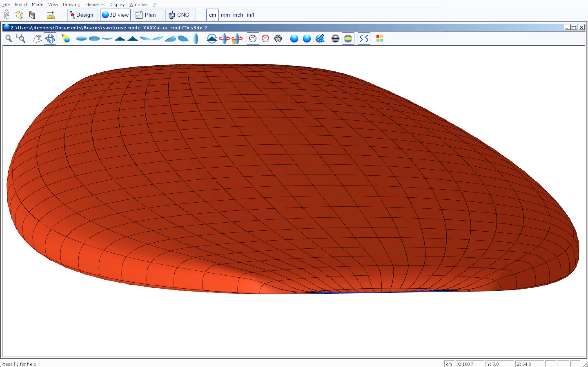The width and height of the screenshot is (588, 367).
Task: Click the red horizontal rotation animation icon
Action: tap(224, 39)
